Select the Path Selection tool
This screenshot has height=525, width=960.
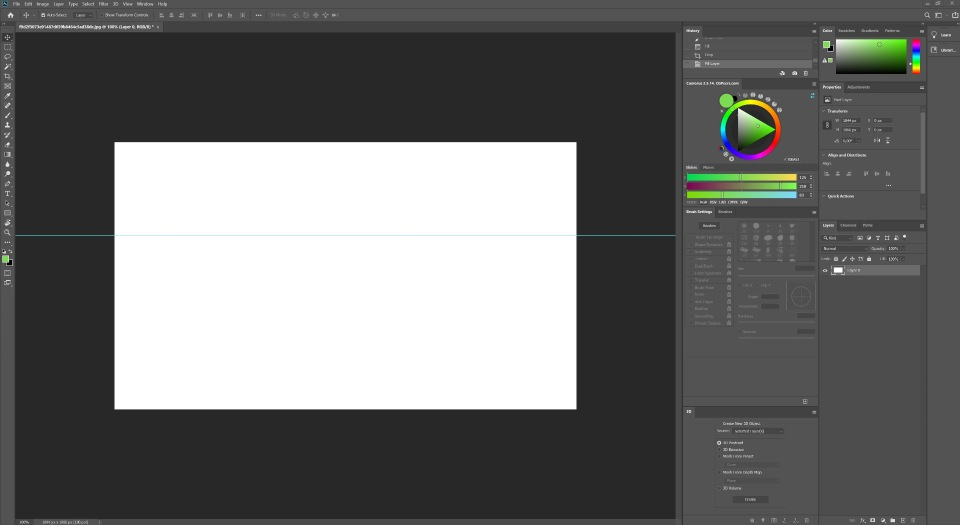[7, 204]
